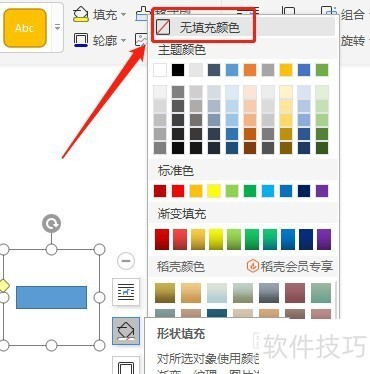Click the 旋转 button
370x374 pixels.
(x=354, y=40)
